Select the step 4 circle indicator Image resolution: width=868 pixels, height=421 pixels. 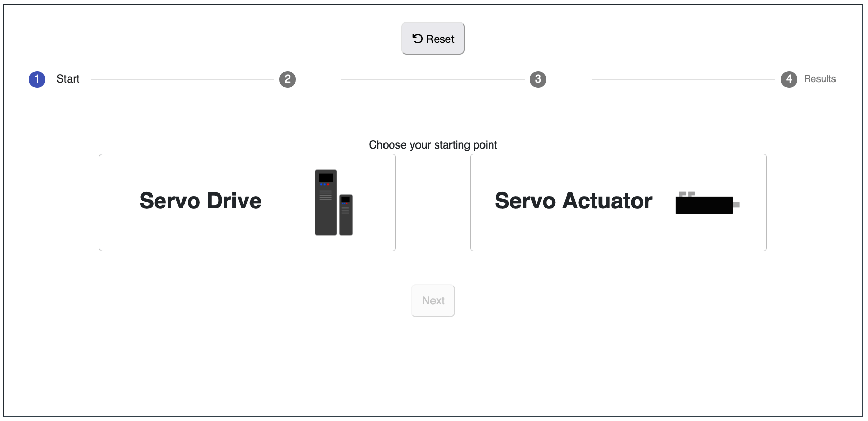pyautogui.click(x=789, y=79)
